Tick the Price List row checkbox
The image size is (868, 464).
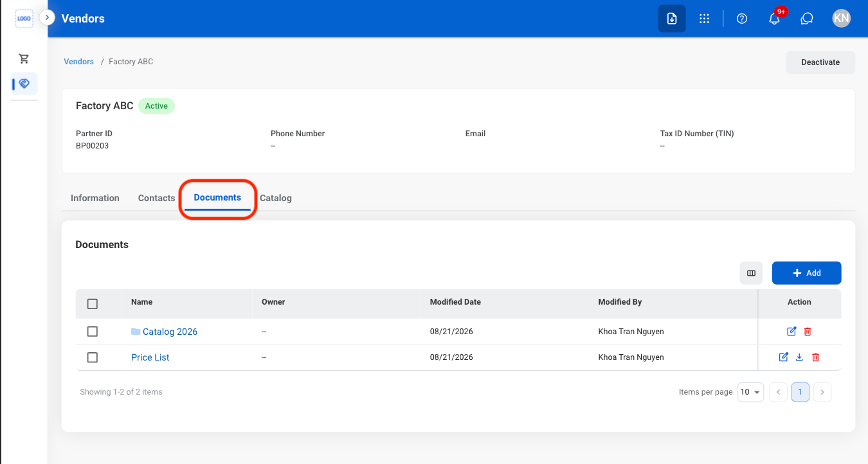click(93, 357)
